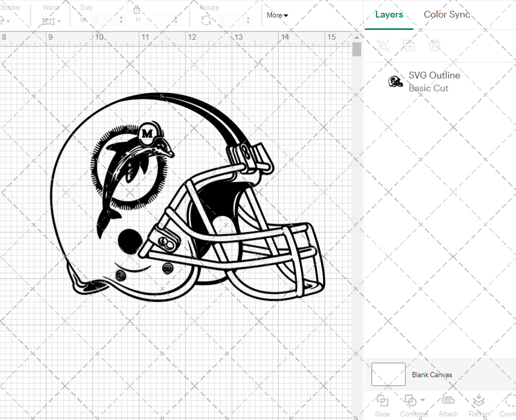This screenshot has height=420, width=516.
Task: Click the Slice tool icon
Action: click(382, 401)
